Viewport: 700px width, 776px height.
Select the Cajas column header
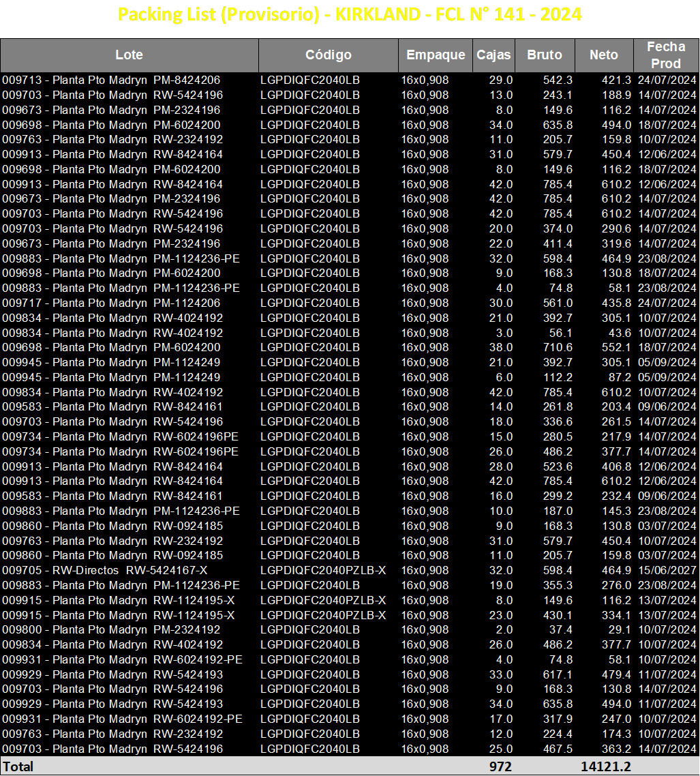[x=493, y=55]
